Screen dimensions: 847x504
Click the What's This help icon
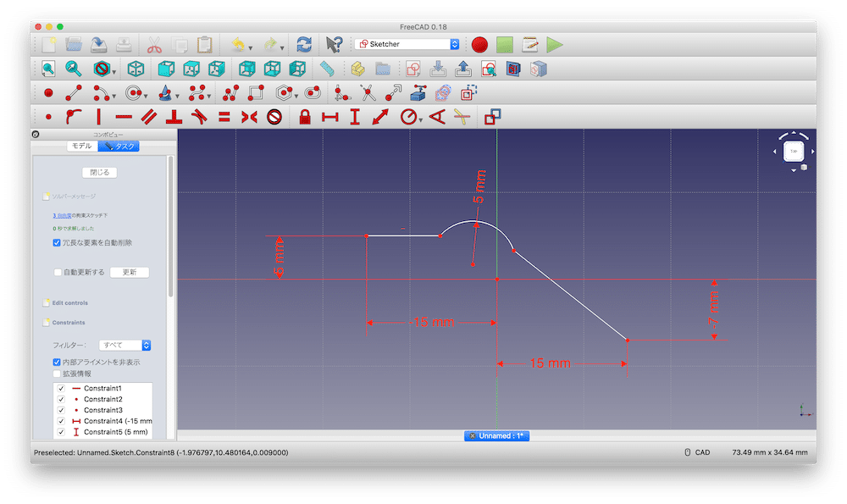coord(335,44)
